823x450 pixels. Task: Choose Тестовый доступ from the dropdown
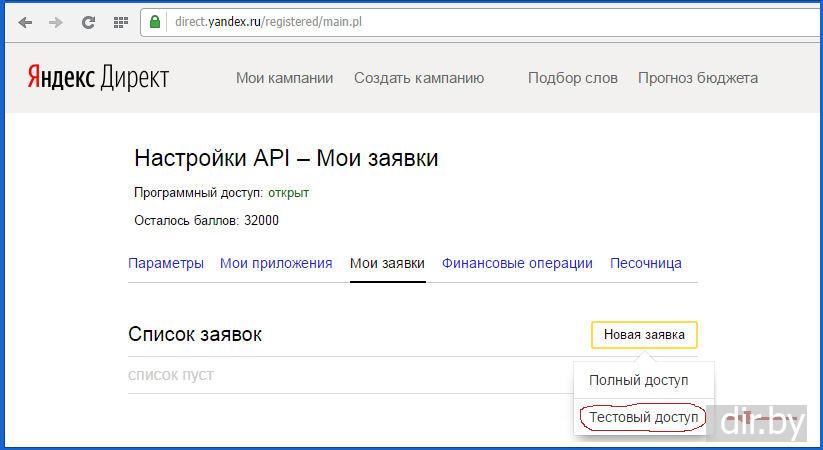643,417
